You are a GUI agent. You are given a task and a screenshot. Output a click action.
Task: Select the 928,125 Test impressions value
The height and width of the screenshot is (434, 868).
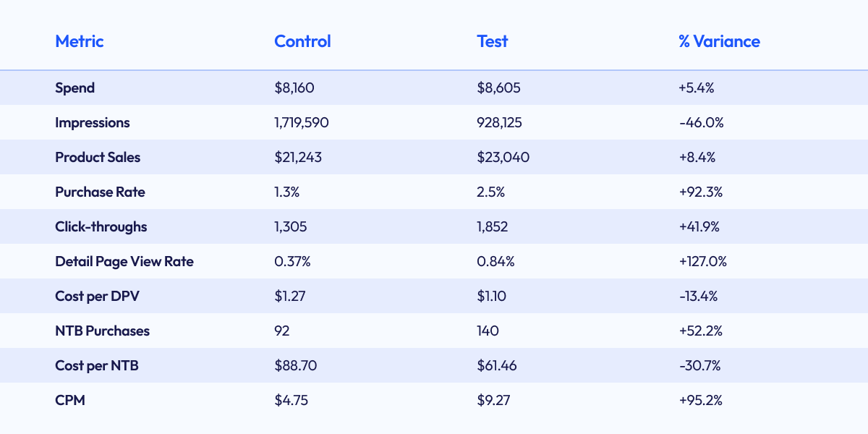click(500, 123)
